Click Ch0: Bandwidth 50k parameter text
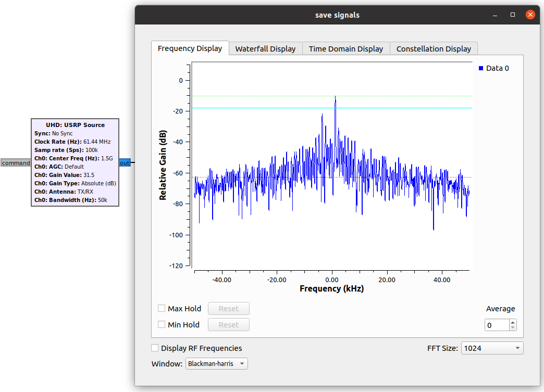Viewport: 544px width, 392px height. (71, 200)
